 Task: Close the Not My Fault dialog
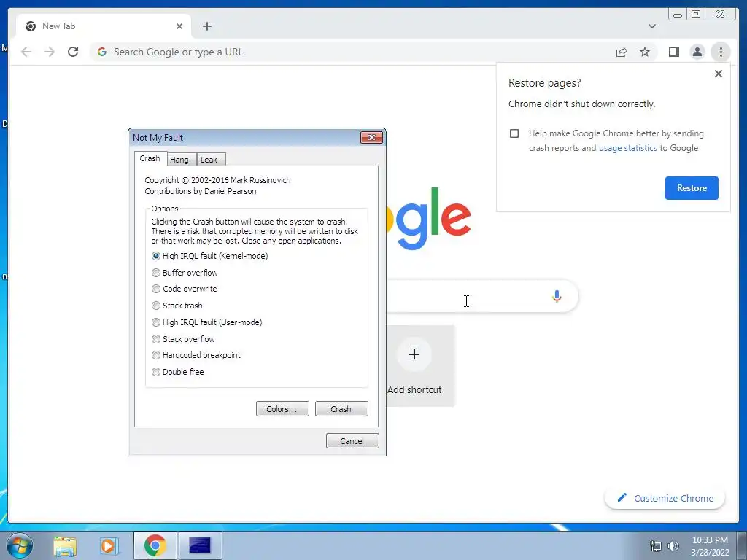pos(371,138)
